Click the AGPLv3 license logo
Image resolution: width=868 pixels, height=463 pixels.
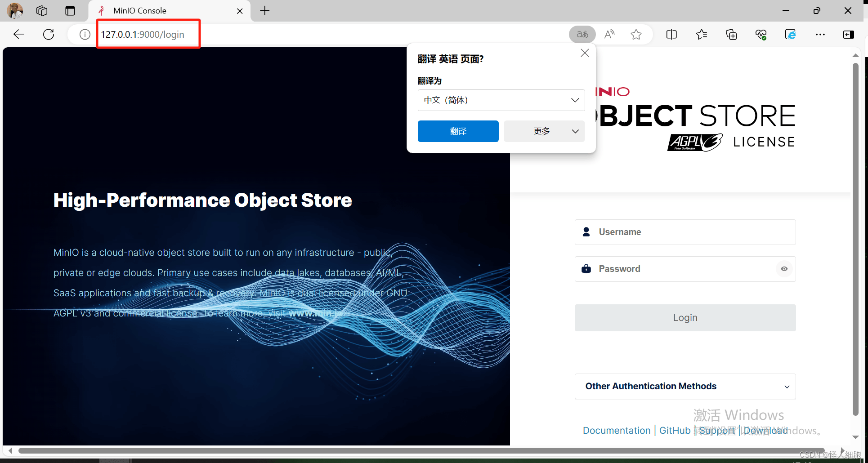pyautogui.click(x=695, y=142)
